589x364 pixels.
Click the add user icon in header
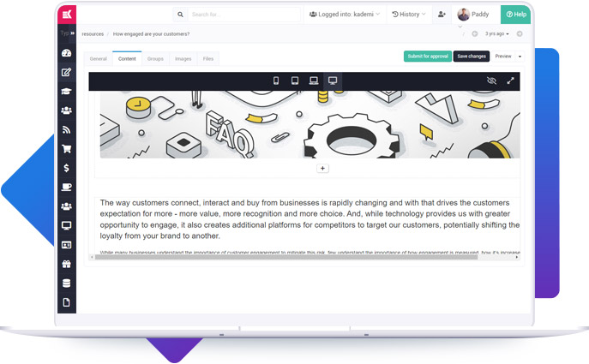(442, 15)
